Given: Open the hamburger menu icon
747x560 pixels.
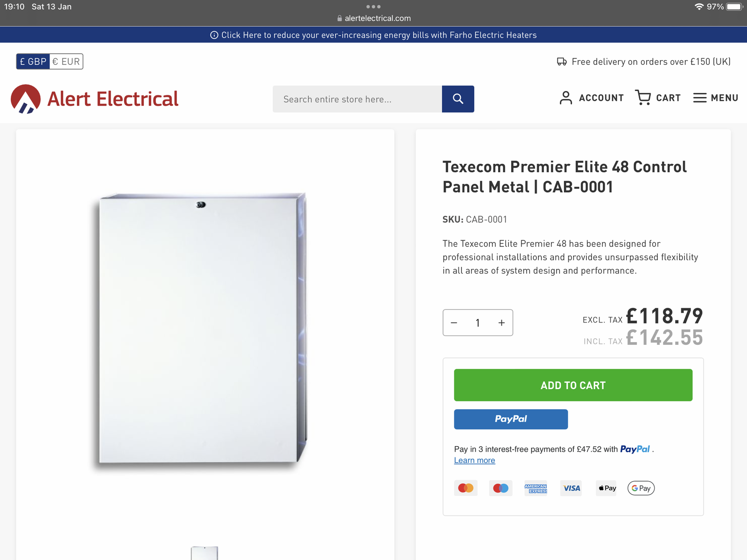Looking at the screenshot, I should (699, 98).
